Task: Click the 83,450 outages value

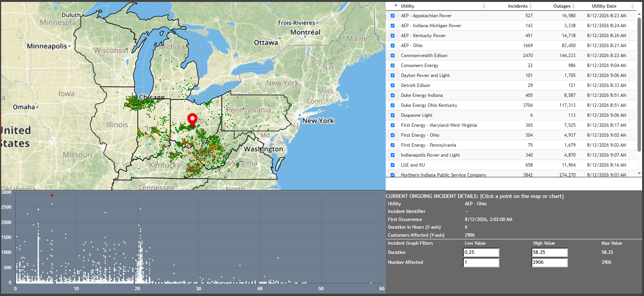Action: pos(569,46)
